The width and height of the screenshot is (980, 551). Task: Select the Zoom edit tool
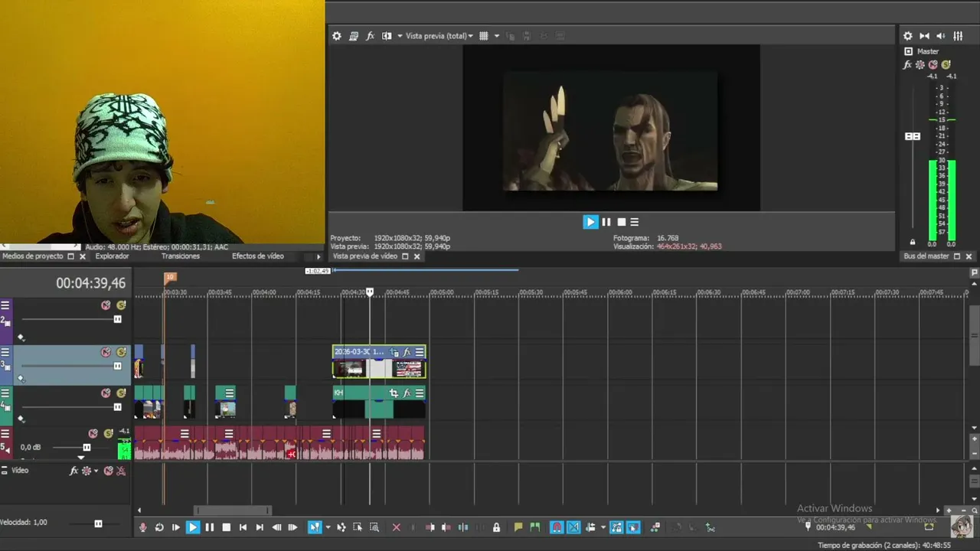tap(374, 527)
